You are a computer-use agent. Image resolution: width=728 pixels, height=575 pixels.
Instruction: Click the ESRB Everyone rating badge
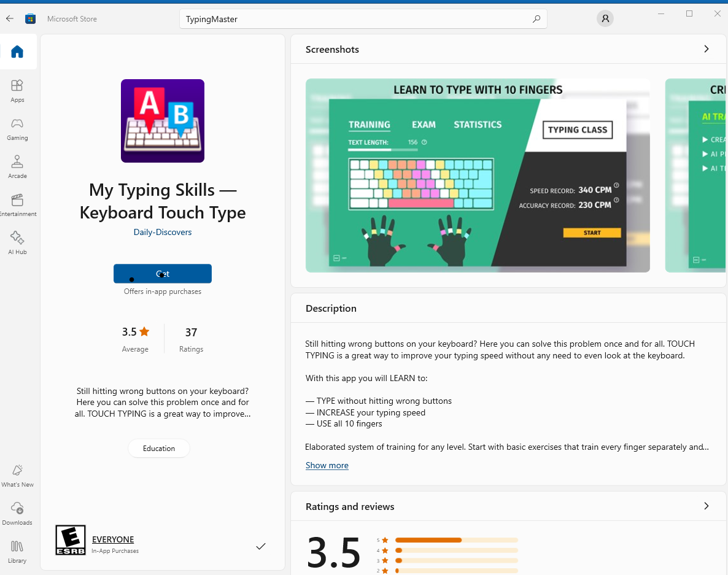(71, 540)
